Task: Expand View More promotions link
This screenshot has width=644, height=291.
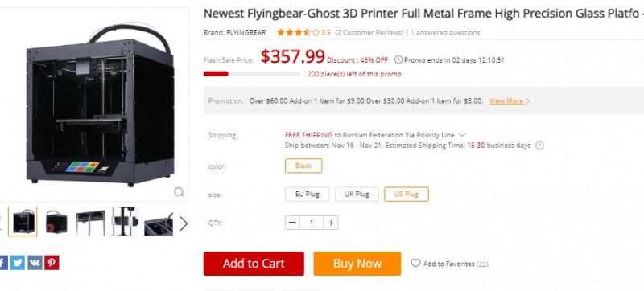Action: coord(510,100)
